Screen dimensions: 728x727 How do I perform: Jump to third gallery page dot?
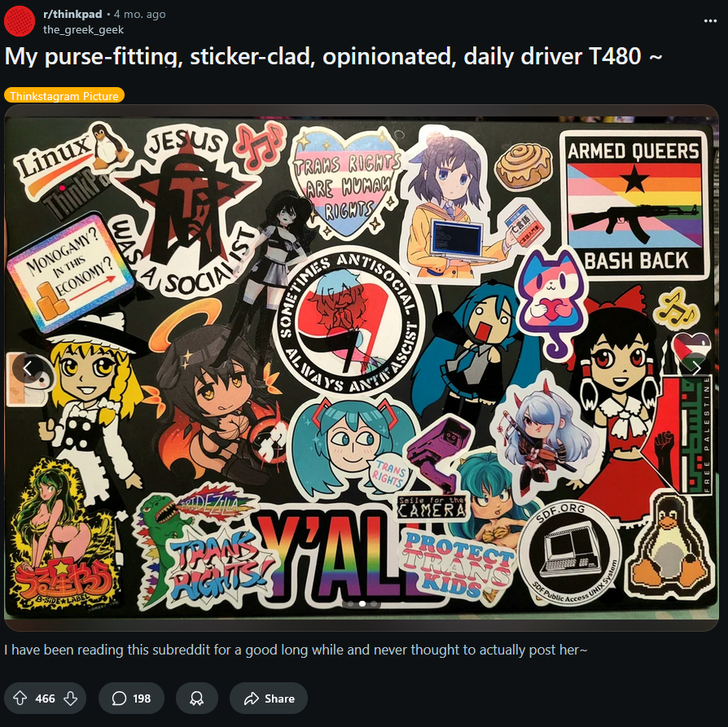(x=374, y=603)
